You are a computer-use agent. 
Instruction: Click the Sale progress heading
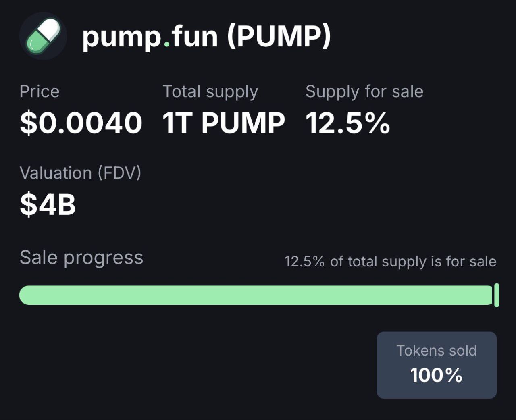(x=81, y=258)
